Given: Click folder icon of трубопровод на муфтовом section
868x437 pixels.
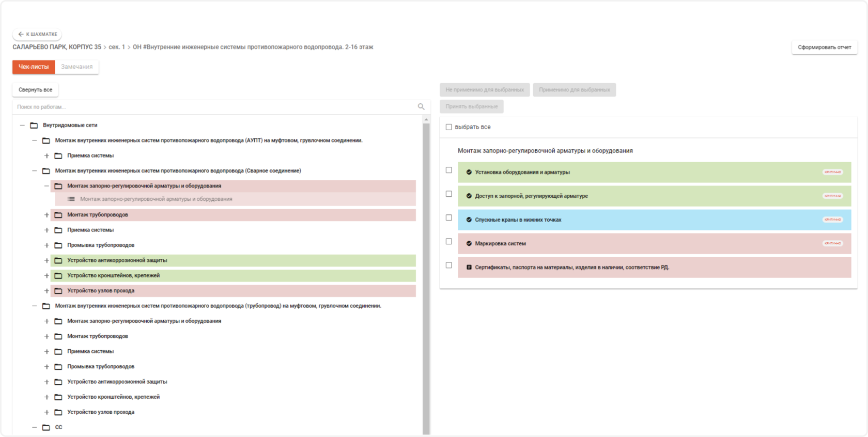Looking at the screenshot, I should [46, 306].
